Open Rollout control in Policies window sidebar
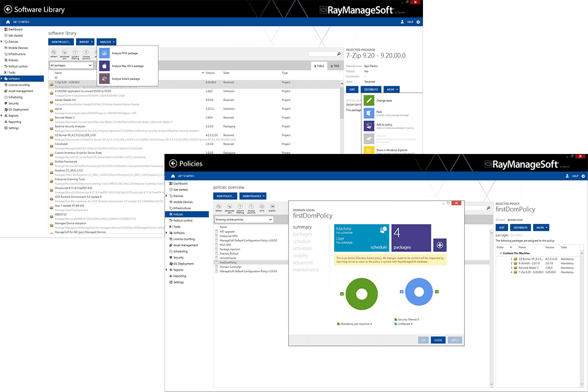The width and height of the screenshot is (588, 392). [182, 221]
